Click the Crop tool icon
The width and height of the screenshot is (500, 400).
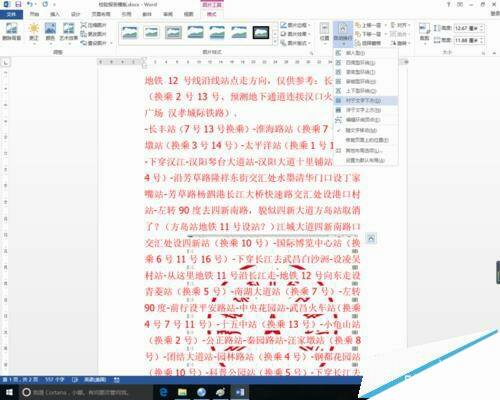pos(424,29)
